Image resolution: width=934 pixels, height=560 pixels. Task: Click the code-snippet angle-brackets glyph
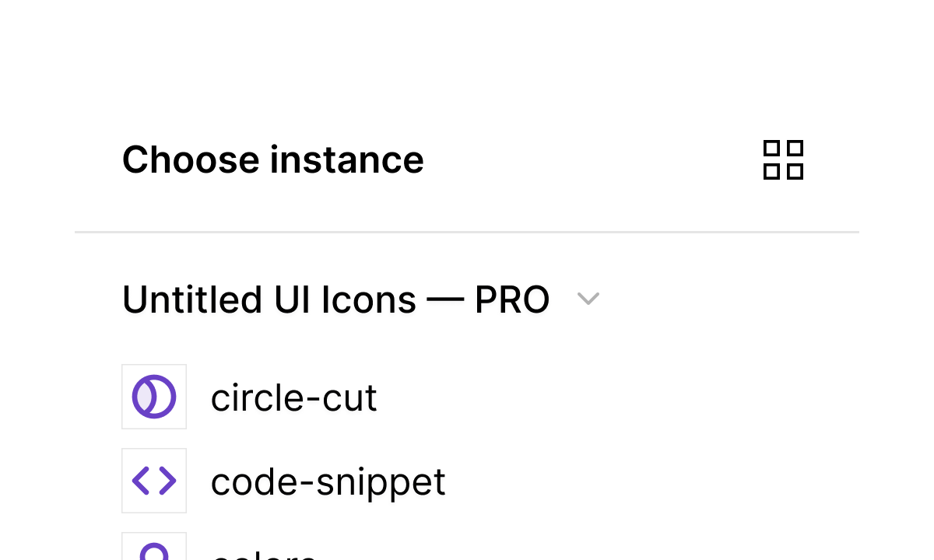[154, 481]
